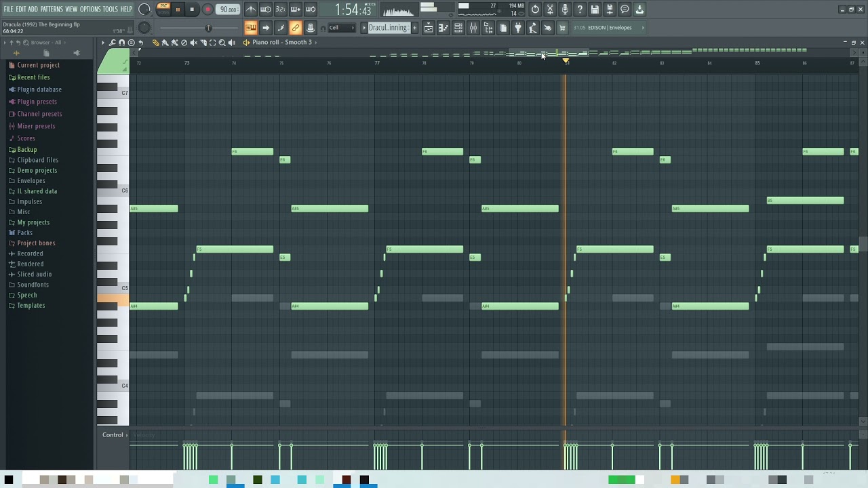Select the pencil draw tool
Viewport: 868px width, 488px height.
click(155, 43)
